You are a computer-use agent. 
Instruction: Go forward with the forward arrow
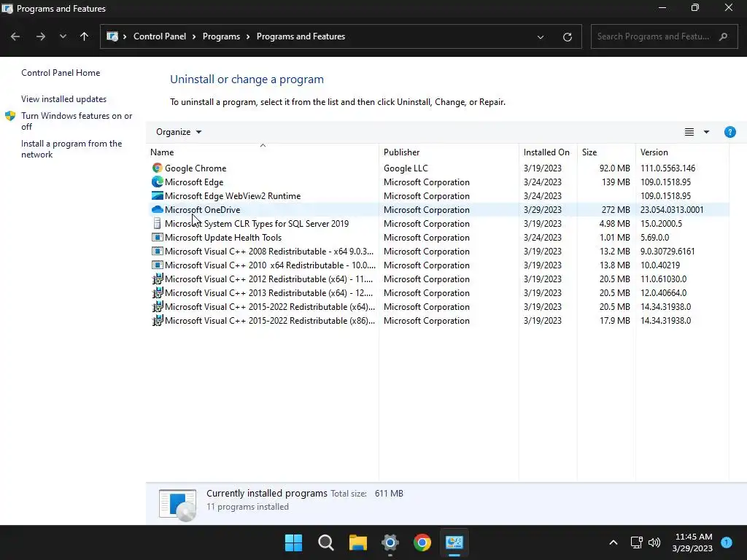pyautogui.click(x=41, y=36)
